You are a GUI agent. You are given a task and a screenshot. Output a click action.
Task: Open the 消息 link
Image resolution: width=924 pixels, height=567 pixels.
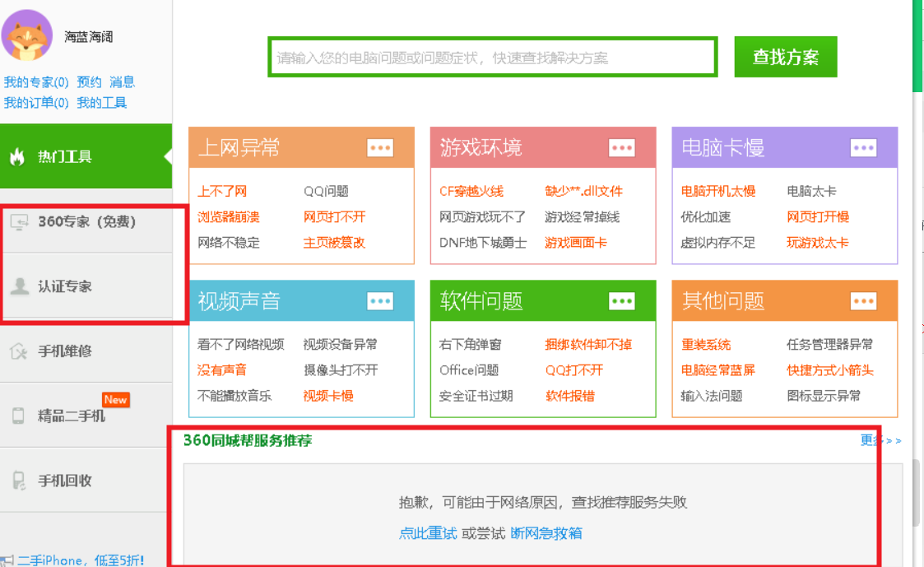[122, 82]
